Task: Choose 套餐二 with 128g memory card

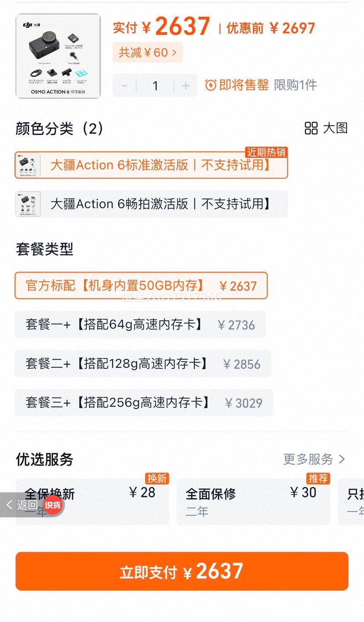Action: [143, 364]
